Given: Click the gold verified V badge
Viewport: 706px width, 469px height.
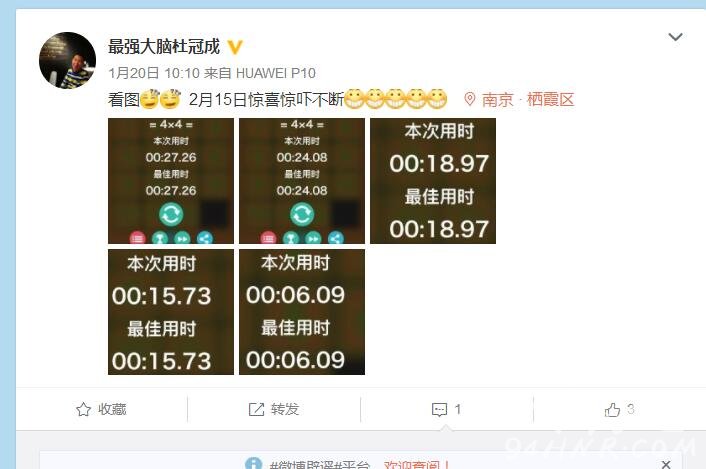Looking at the screenshot, I should click(x=235, y=47).
